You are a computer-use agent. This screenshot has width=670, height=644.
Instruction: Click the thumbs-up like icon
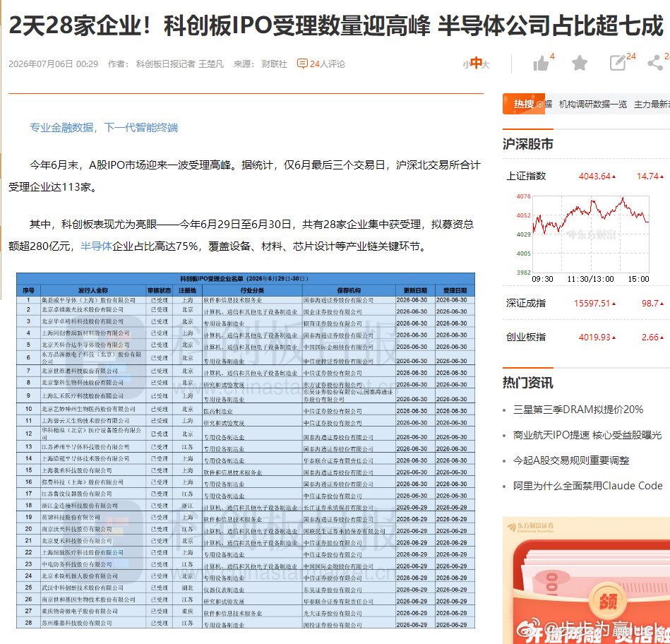[x=541, y=64]
